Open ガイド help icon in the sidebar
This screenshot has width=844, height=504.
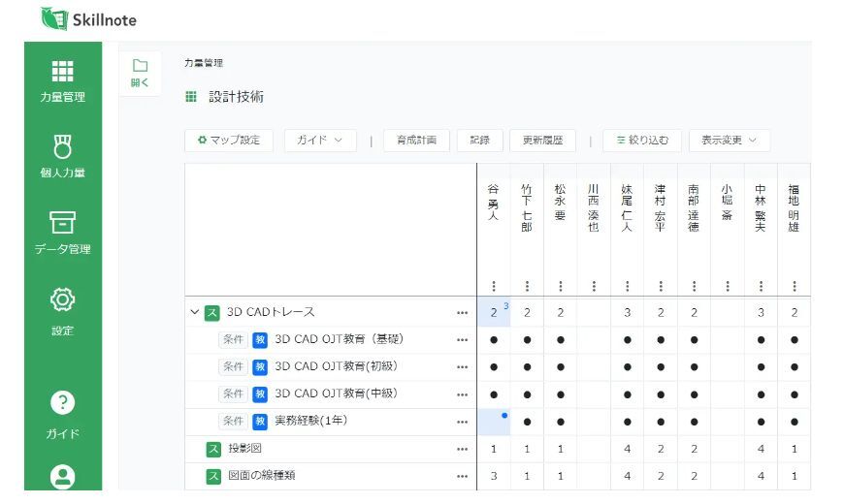pos(62,414)
